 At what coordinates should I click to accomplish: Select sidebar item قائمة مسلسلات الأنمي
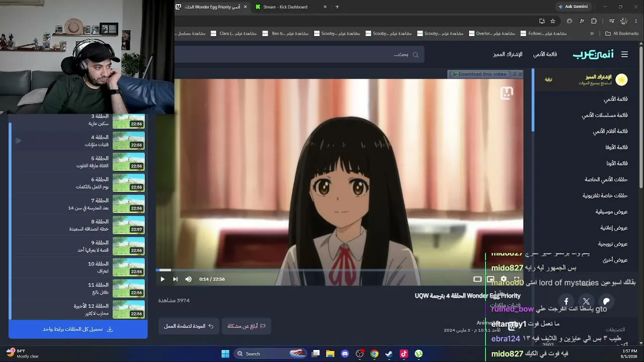605,115
